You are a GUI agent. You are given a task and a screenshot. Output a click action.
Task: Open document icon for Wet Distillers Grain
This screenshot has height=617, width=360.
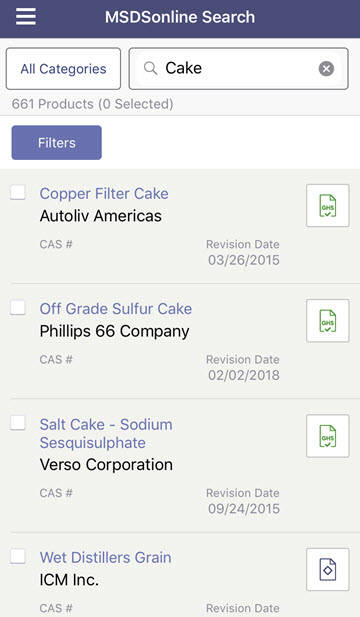click(328, 569)
